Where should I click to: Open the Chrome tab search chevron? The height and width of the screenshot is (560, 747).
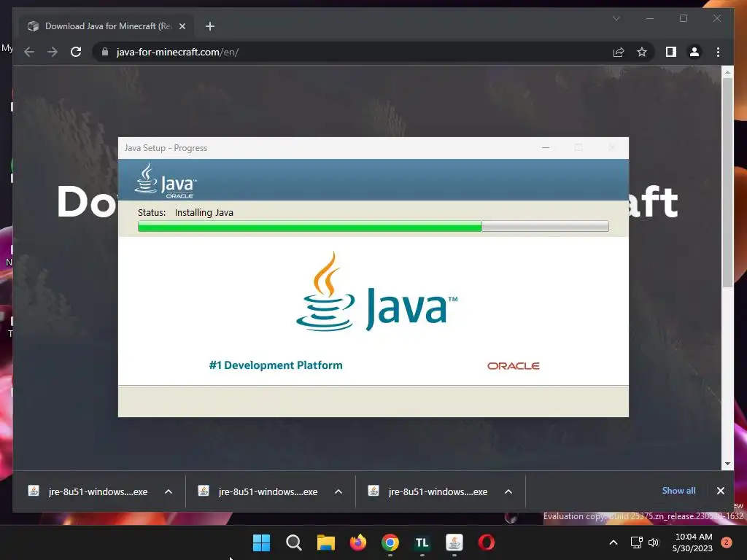pyautogui.click(x=616, y=18)
